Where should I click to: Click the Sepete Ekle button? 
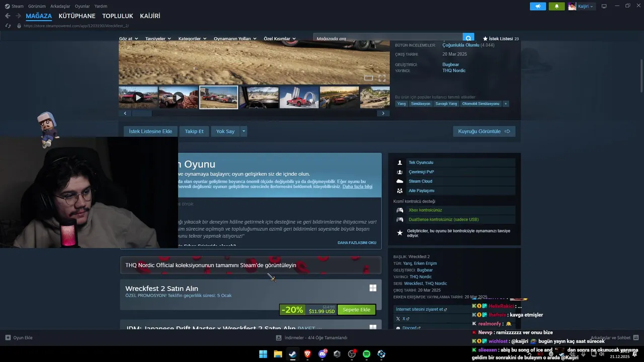pos(356,310)
